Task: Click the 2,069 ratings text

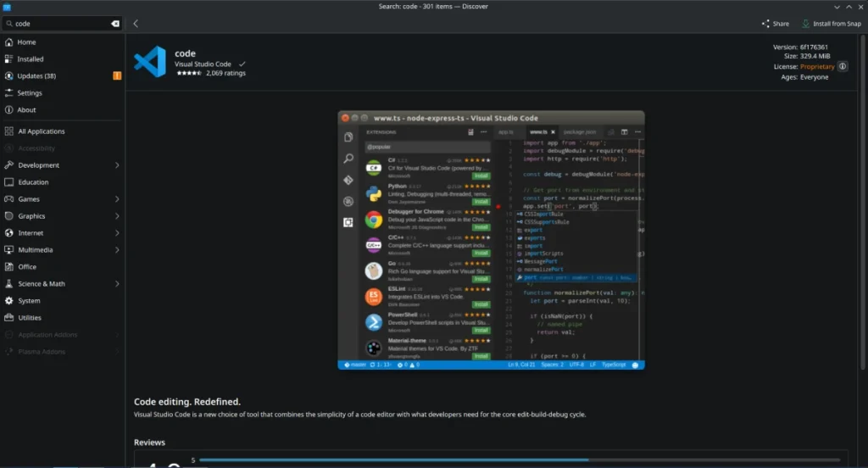Action: tap(225, 73)
